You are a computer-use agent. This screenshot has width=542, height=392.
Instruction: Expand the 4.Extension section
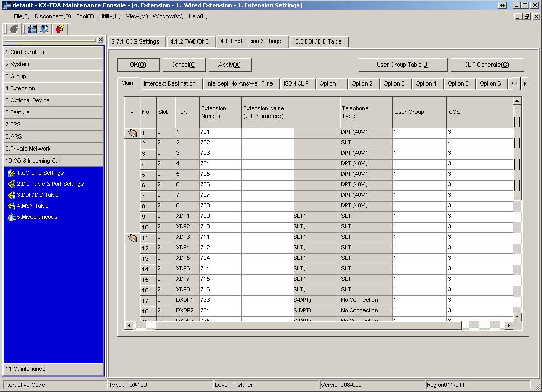53,88
